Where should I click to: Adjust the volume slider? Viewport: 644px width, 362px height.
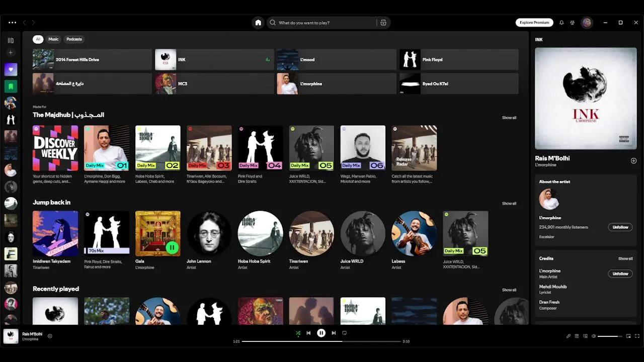pos(610,336)
